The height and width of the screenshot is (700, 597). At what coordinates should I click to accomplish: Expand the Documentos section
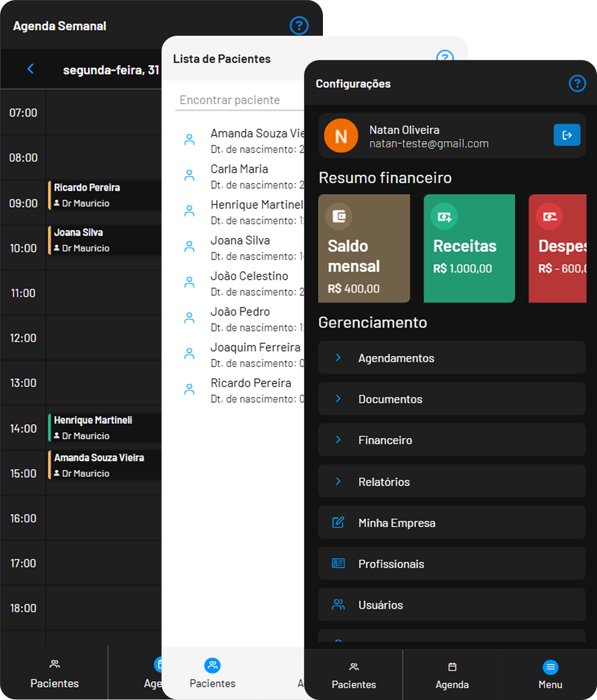pos(451,399)
